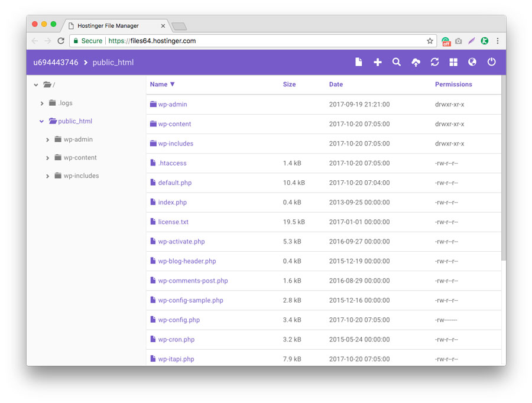
Task: Open wp-config.php file
Action: tap(179, 320)
